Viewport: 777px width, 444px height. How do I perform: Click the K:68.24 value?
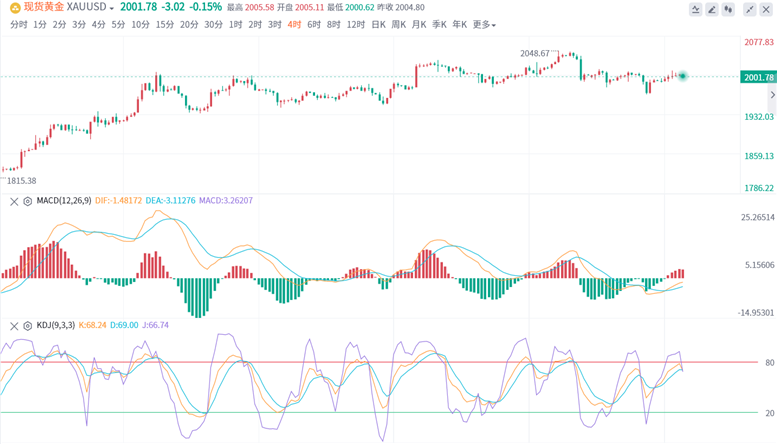click(93, 325)
